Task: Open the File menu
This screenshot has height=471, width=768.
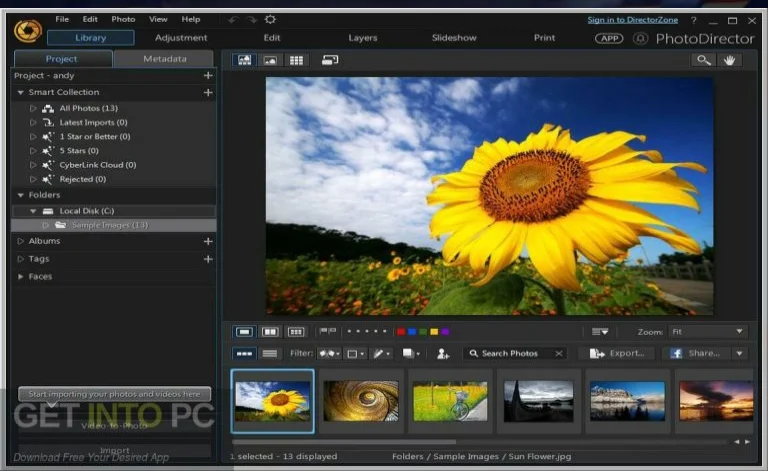Action: pos(62,19)
